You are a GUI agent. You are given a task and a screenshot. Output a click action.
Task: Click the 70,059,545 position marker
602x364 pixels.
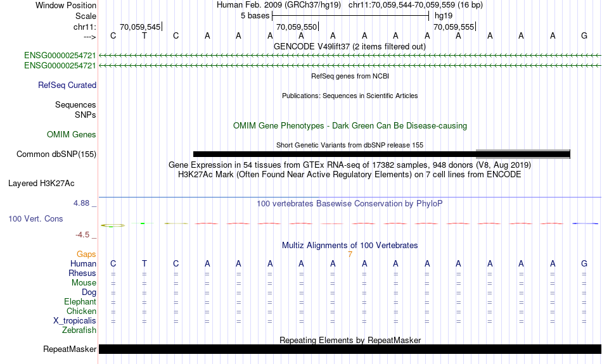coord(140,27)
